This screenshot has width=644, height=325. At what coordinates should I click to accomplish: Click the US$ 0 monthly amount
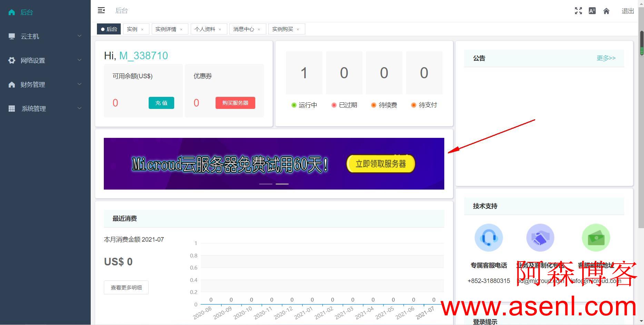click(x=118, y=262)
